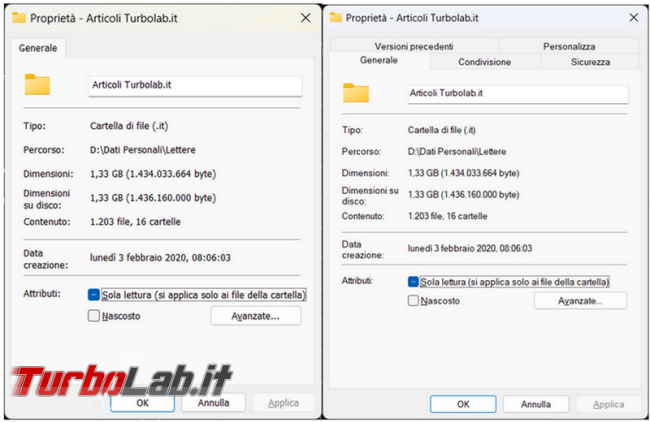Screen dimensions: 650x422
Task: Click Dimensioni value 1.434.033.664 byte in left window
Action: pos(153,174)
